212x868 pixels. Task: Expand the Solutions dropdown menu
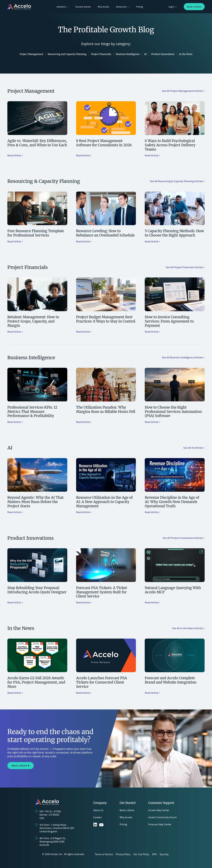pyautogui.click(x=62, y=7)
